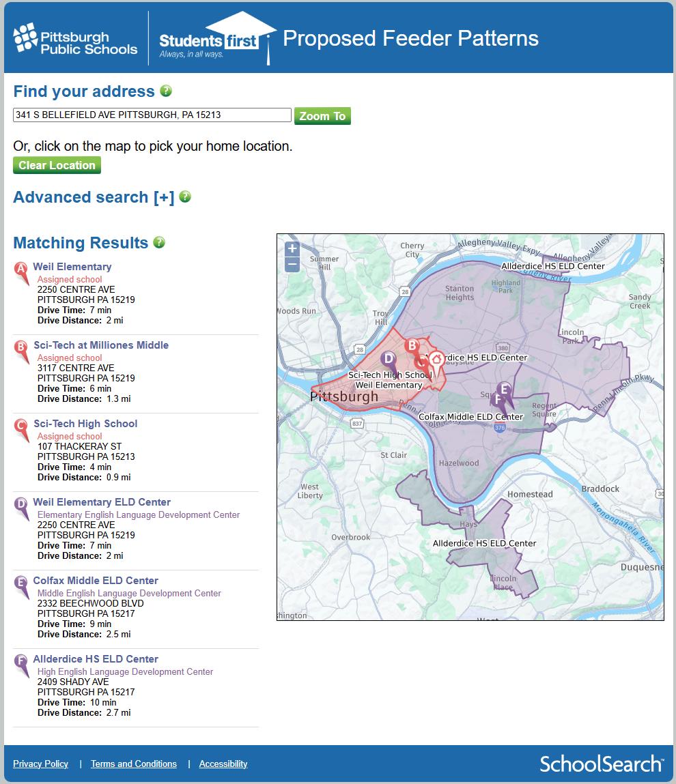Click the Pittsburgh Public Schools logo
The height and width of the screenshot is (784, 676).
pos(75,38)
